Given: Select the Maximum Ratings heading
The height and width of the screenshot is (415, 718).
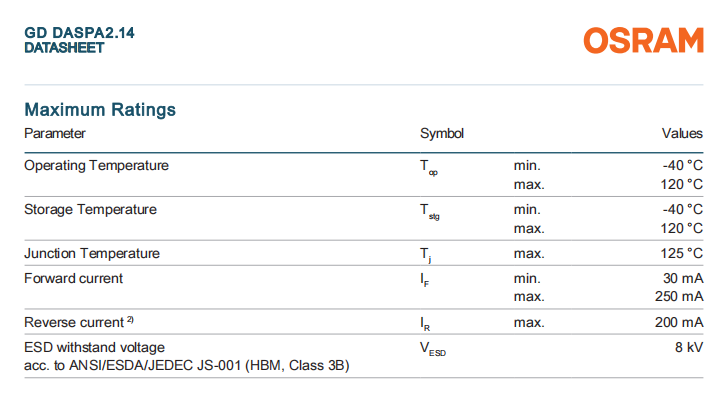Looking at the screenshot, I should tap(100, 109).
